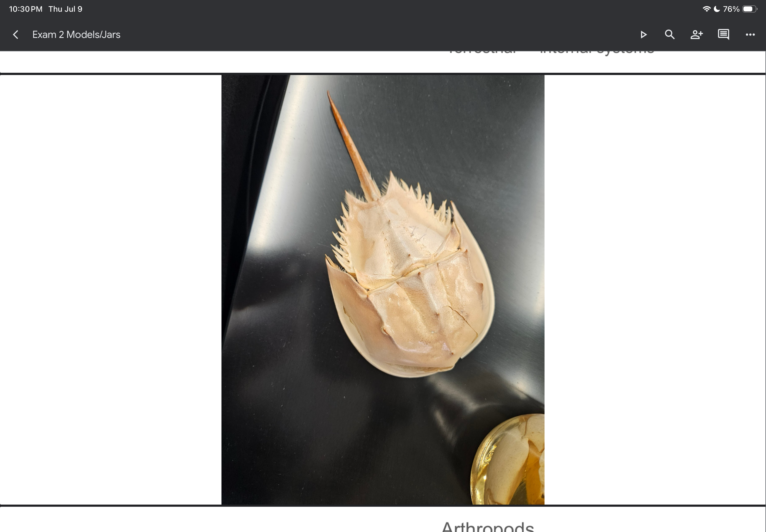
Task: Open search with the magnifying glass icon
Action: 670,35
